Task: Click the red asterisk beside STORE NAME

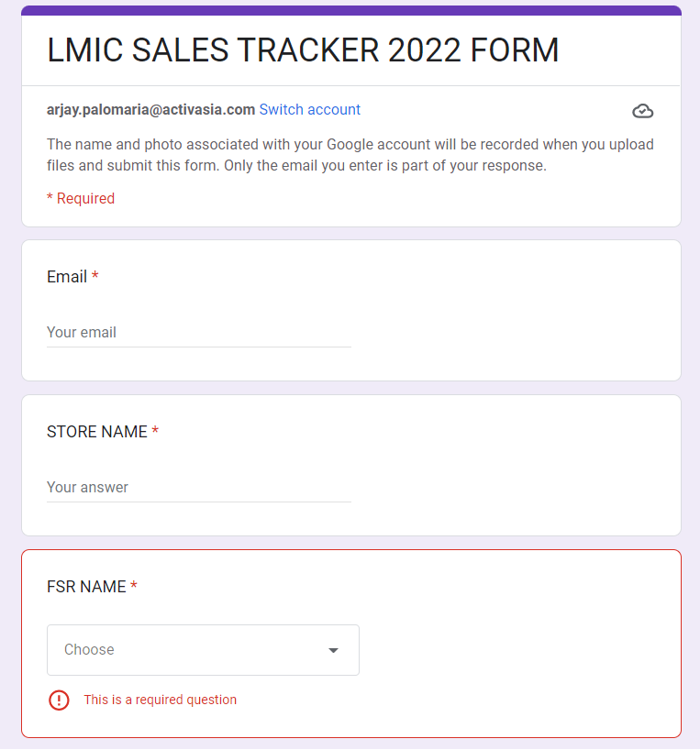Action: click(x=155, y=432)
